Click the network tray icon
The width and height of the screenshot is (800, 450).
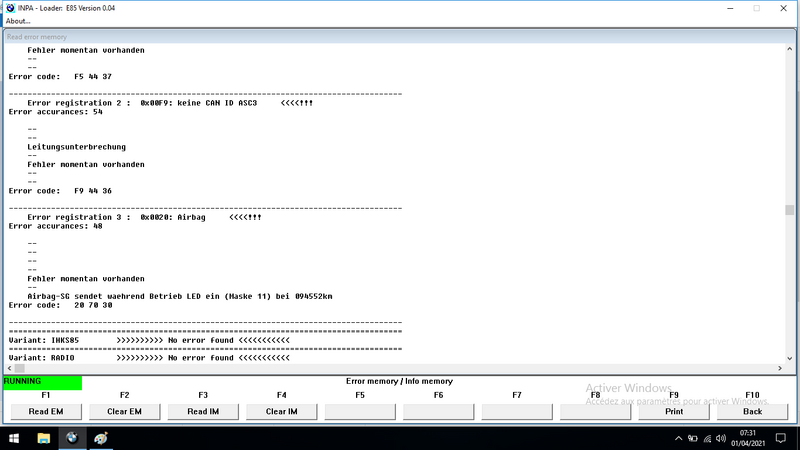coord(707,438)
